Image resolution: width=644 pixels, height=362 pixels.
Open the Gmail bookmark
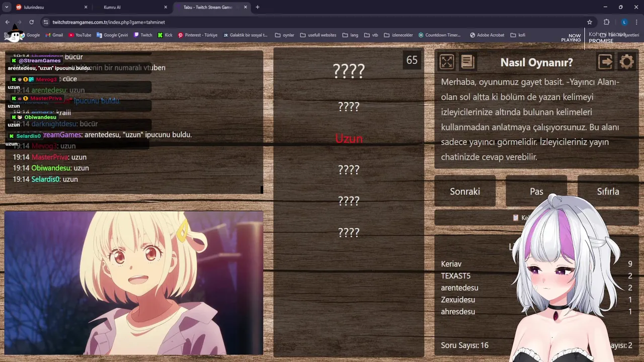[x=54, y=35]
